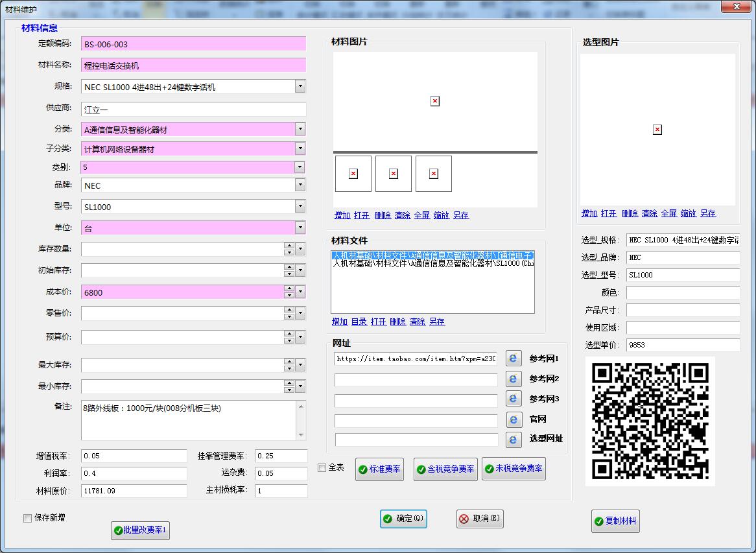This screenshot has width=756, height=553.
Task: Click the 选型_品牌 field NEC
Action: click(683, 257)
